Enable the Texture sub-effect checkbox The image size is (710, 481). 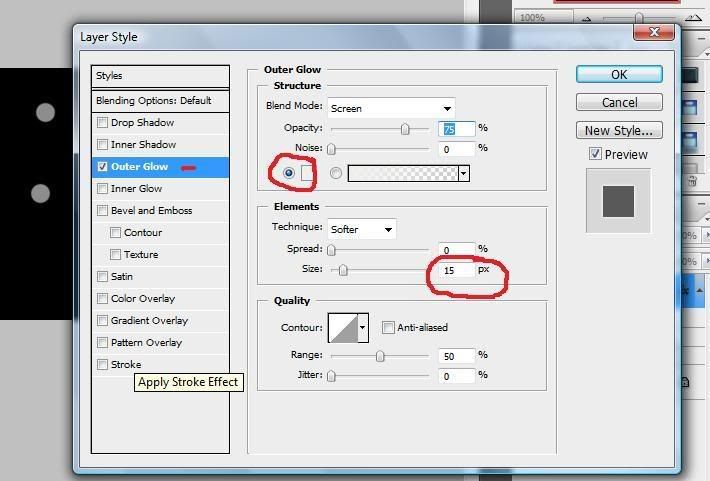pos(115,255)
